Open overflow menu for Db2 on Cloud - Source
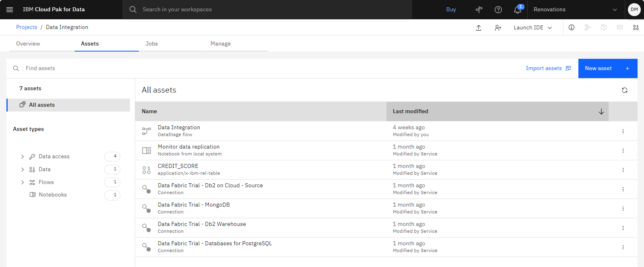This screenshot has width=644, height=267. (623, 189)
